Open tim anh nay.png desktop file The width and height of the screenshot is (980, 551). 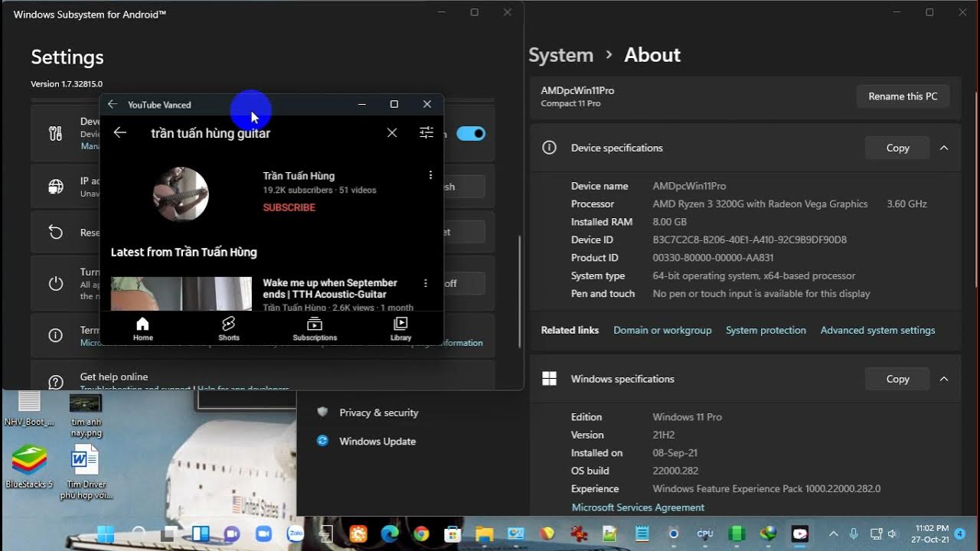[x=86, y=416]
